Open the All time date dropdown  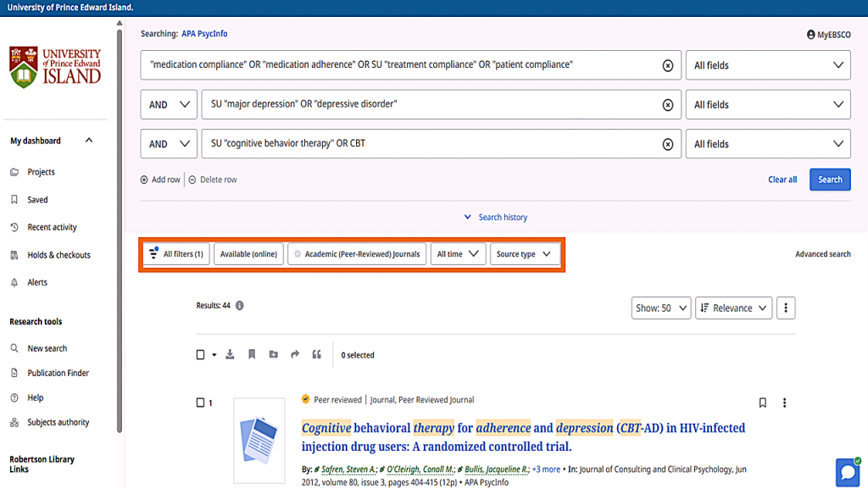point(458,254)
